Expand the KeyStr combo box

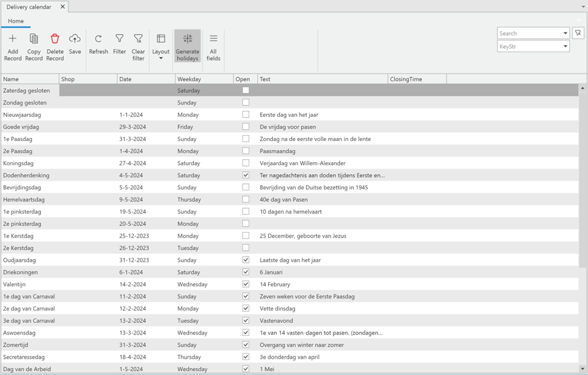pos(565,46)
